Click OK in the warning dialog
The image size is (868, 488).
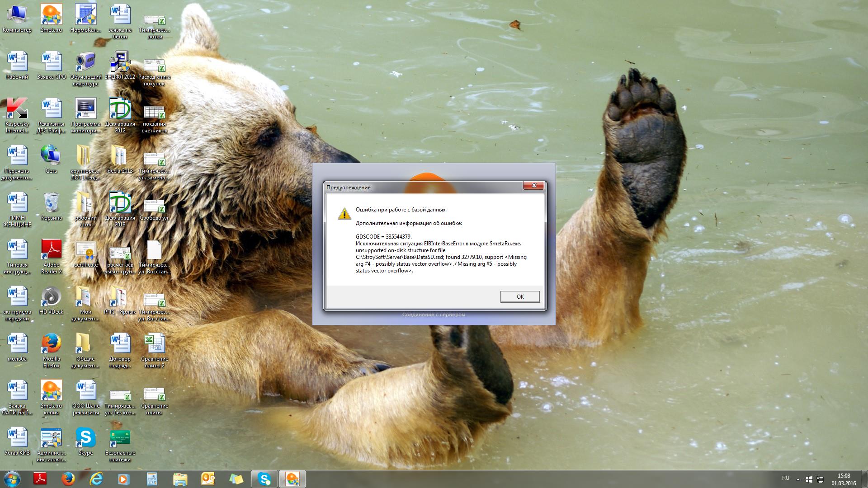519,296
